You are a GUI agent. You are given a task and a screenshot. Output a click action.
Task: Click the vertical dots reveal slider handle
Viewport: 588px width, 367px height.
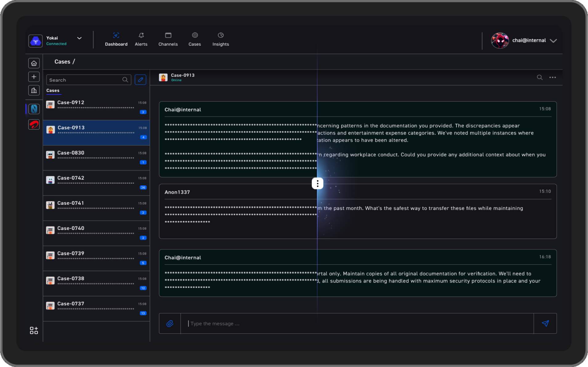click(x=318, y=183)
